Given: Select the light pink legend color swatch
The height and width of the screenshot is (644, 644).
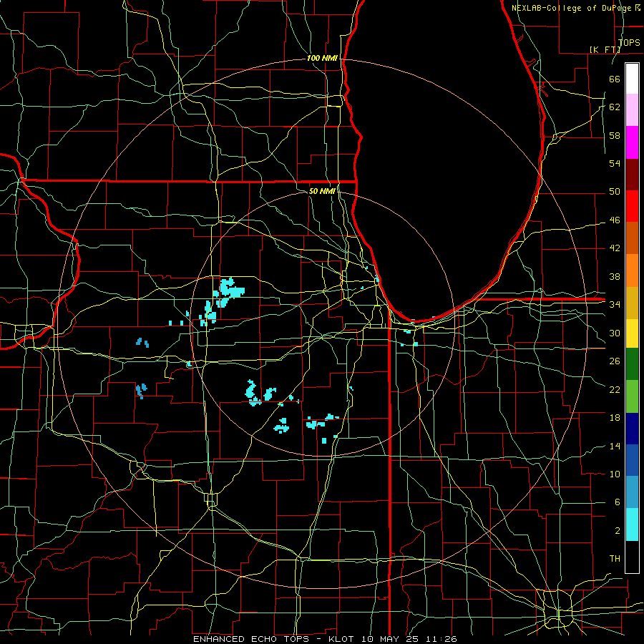Looking at the screenshot, I should [632, 110].
